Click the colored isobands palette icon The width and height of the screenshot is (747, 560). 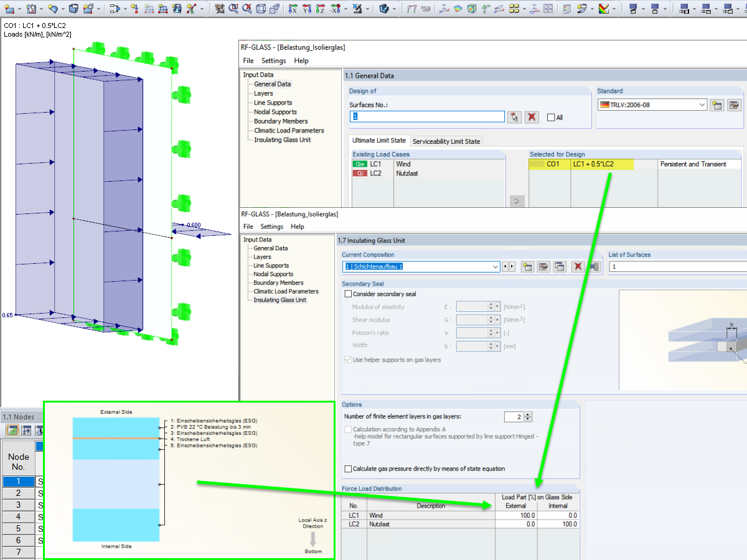pyautogui.click(x=603, y=9)
